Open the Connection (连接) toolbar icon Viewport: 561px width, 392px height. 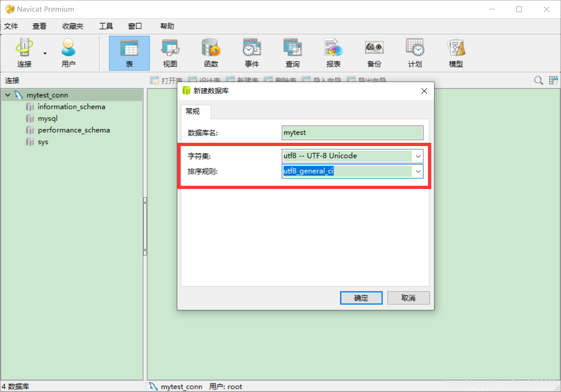tap(24, 53)
